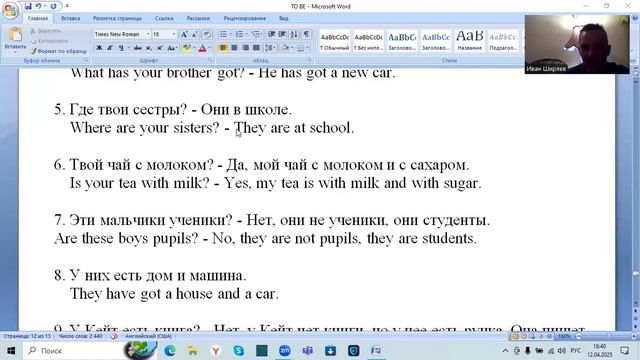Pick font color (red A)

click(x=202, y=48)
